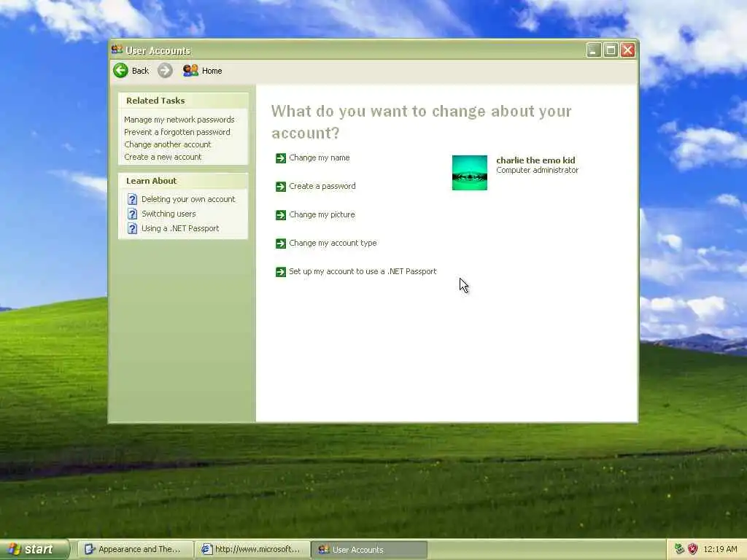Viewport: 747px width, 560px height.
Task: Minimize the User Accounts window
Action: pos(594,50)
